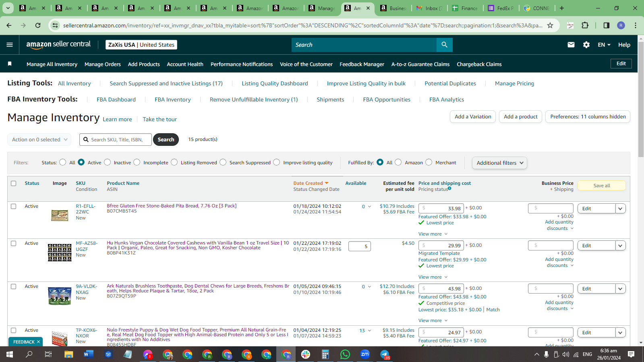This screenshot has height=362, width=644.
Task: Click the Date Created descending sort arrow
Action: 327,183
